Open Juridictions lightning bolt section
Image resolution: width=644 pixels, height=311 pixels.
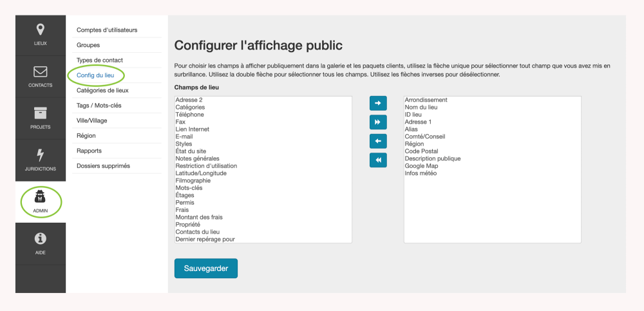coord(41,160)
